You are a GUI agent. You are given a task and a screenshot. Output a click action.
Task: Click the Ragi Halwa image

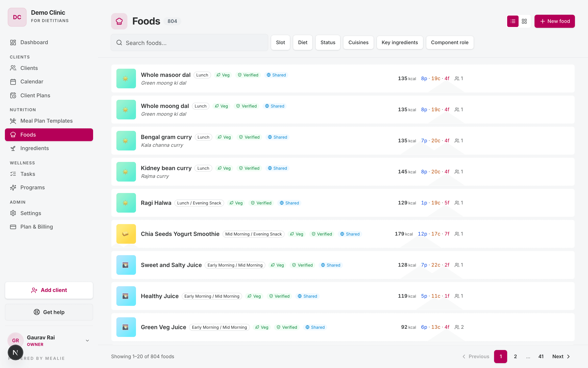[126, 203]
